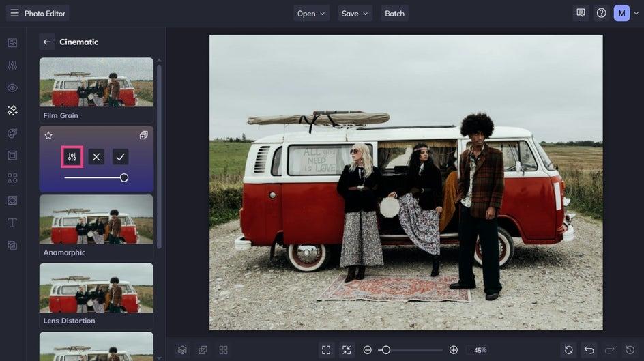Viewport: 644px width, 361px height.
Task: Open the Graphics shapes sidebar icon
Action: (x=12, y=178)
